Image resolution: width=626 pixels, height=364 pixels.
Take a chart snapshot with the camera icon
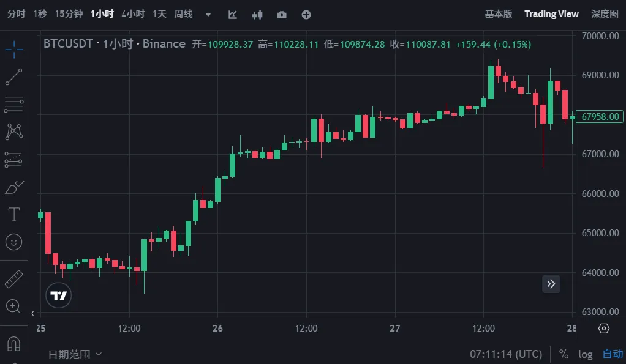(281, 14)
